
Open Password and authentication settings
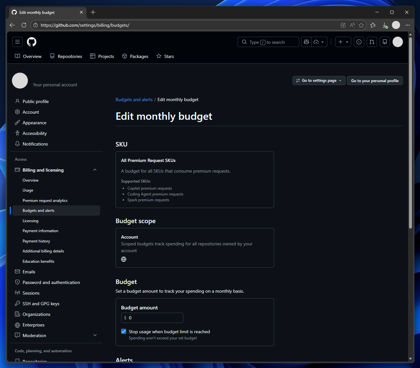[51, 282]
